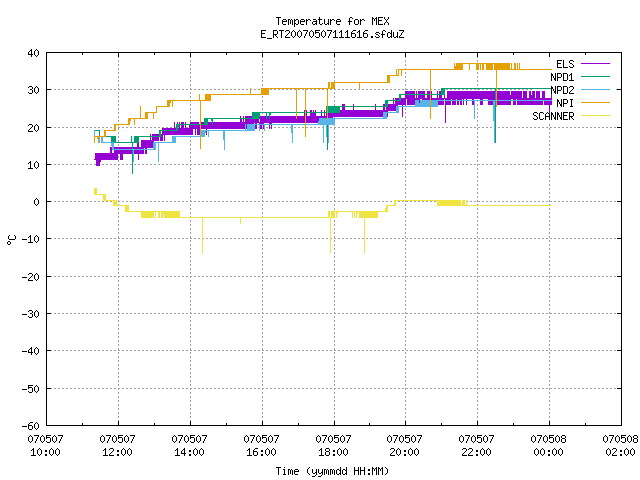The image size is (640, 480).
Task: Click the ELS legend label
Action: click(x=565, y=64)
